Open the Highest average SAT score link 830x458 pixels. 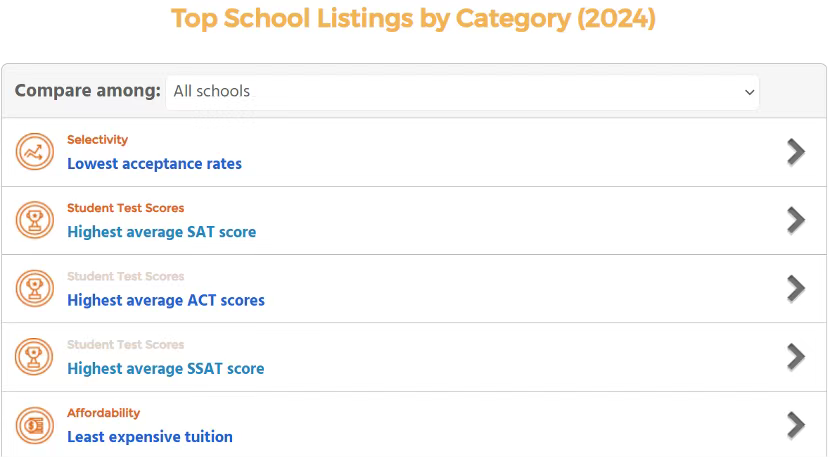pos(161,232)
